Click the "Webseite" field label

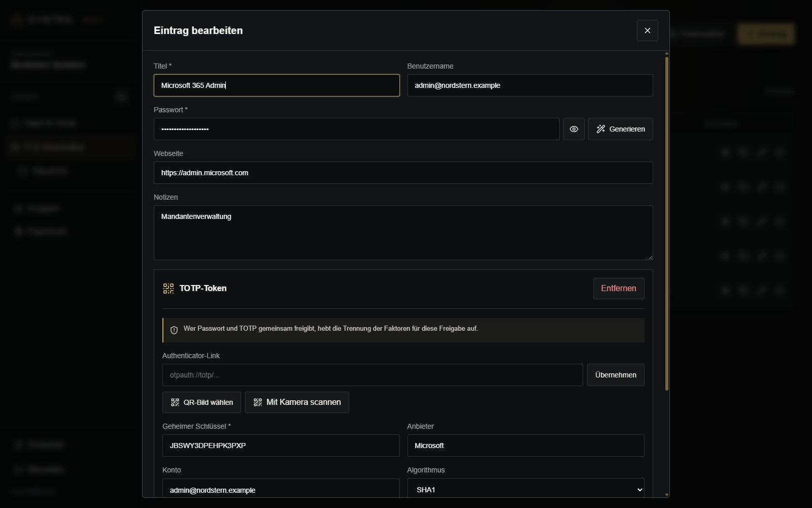click(x=168, y=153)
